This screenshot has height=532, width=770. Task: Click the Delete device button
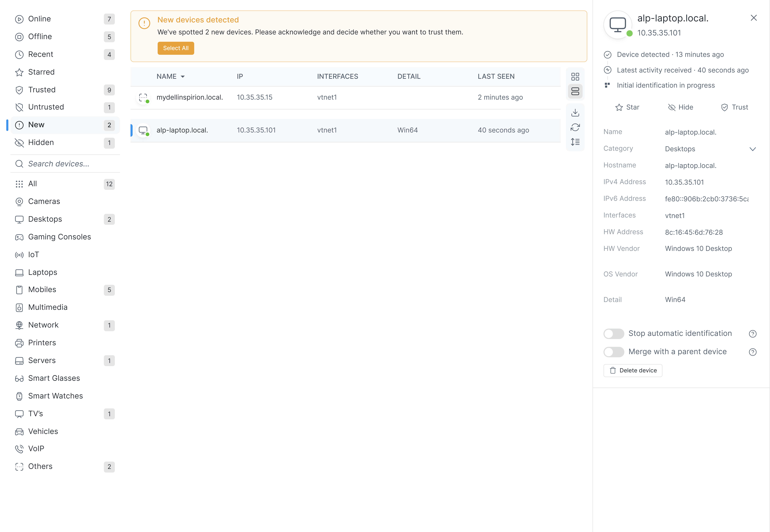point(633,371)
